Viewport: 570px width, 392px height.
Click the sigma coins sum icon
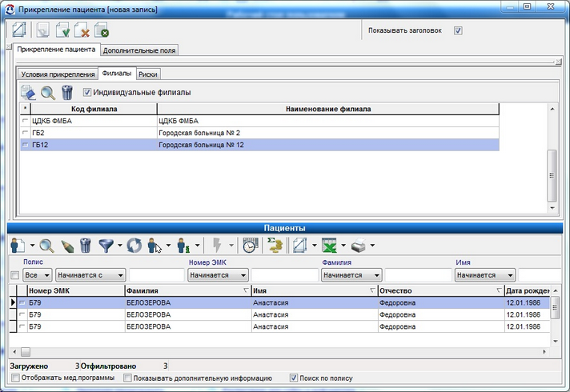275,246
